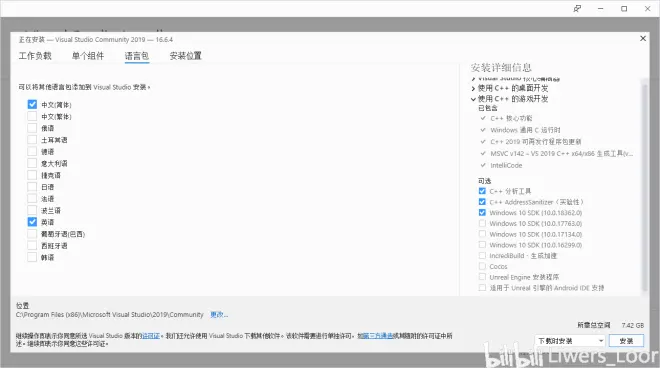Check Windows 10 SDK (10.0.17763.0)
Screen dimensions: 660x368
point(482,224)
